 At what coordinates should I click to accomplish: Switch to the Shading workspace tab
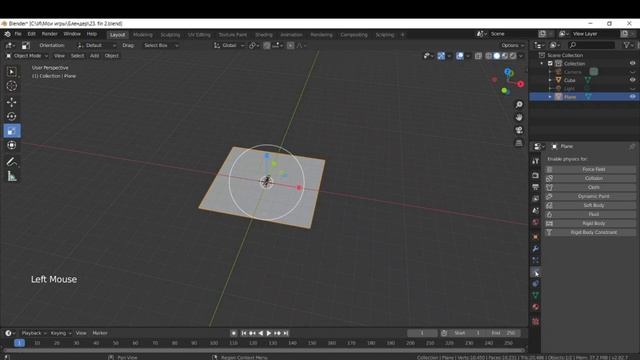(x=264, y=35)
